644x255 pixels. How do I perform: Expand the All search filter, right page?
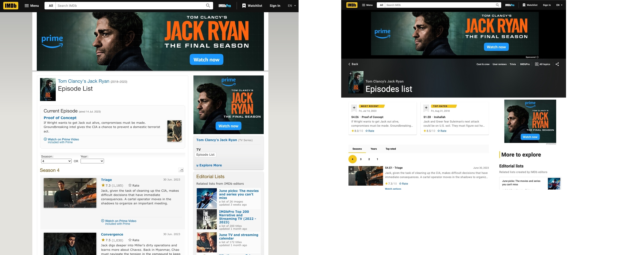(x=381, y=5)
